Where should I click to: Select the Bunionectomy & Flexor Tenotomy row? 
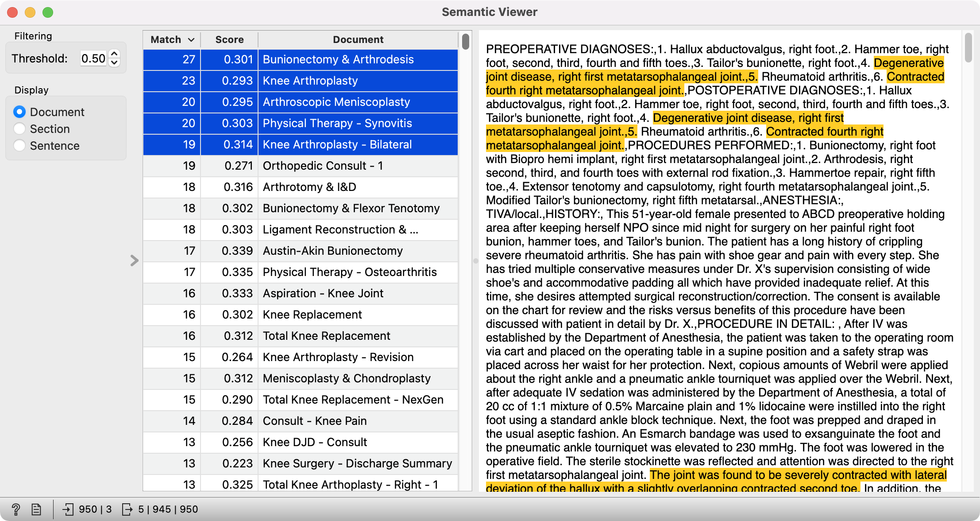[301, 208]
